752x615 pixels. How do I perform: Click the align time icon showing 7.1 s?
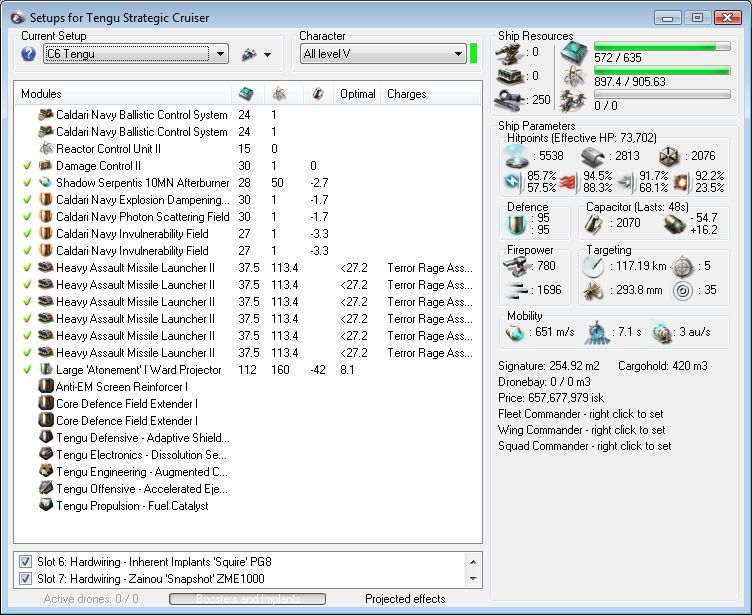[597, 332]
